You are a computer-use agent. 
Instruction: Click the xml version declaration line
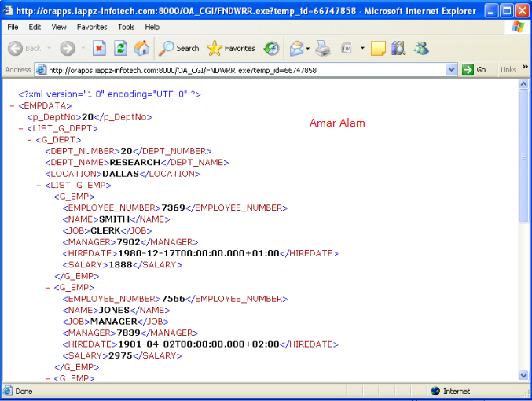pyautogui.click(x=109, y=94)
